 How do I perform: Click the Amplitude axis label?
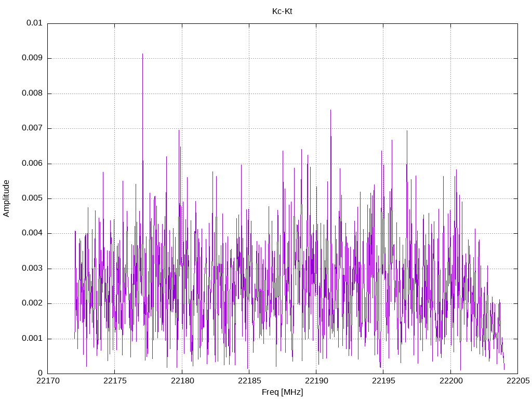pos(6,198)
